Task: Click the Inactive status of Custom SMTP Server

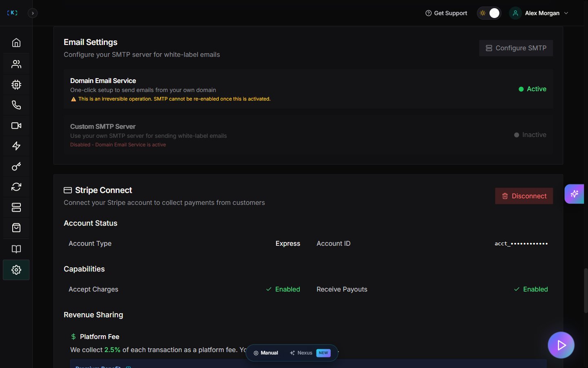Action: coord(530,135)
